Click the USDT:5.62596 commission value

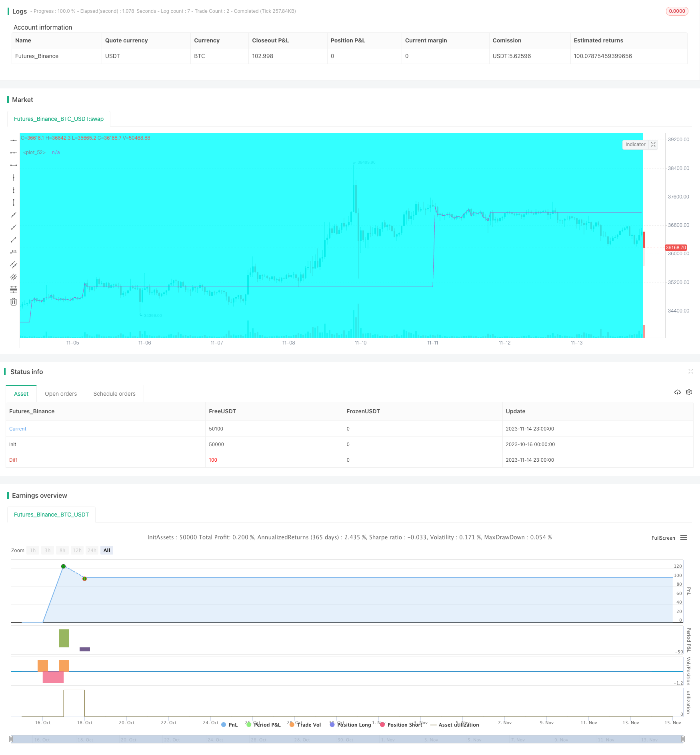(512, 56)
